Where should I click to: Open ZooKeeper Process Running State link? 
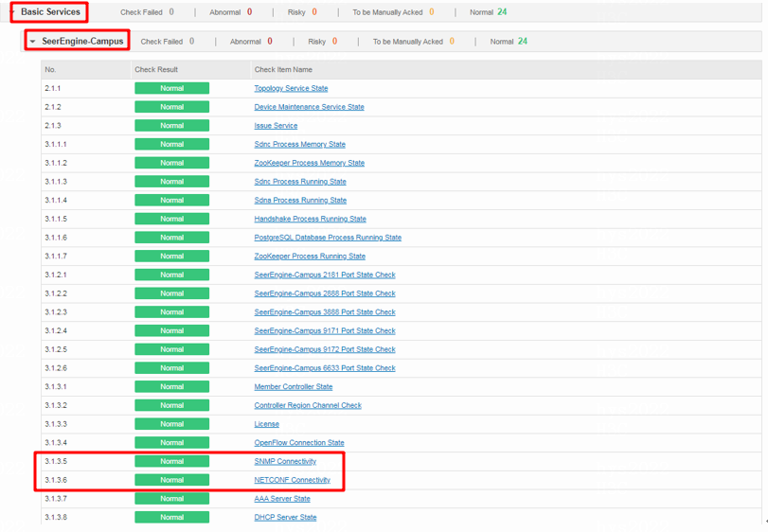coord(310,256)
